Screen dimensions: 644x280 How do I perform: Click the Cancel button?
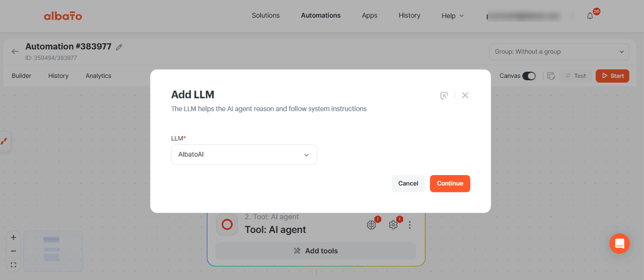[408, 183]
